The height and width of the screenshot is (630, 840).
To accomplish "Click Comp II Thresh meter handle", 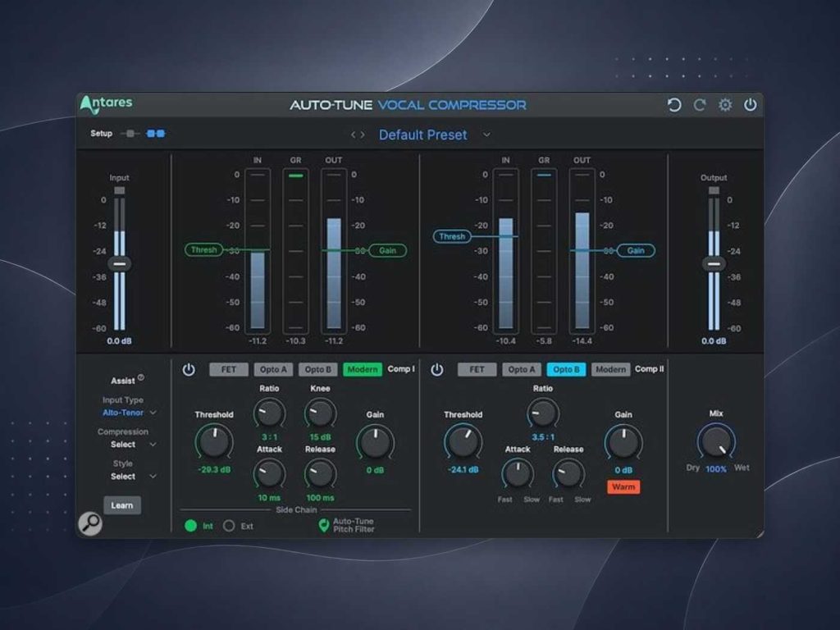I will (x=452, y=236).
